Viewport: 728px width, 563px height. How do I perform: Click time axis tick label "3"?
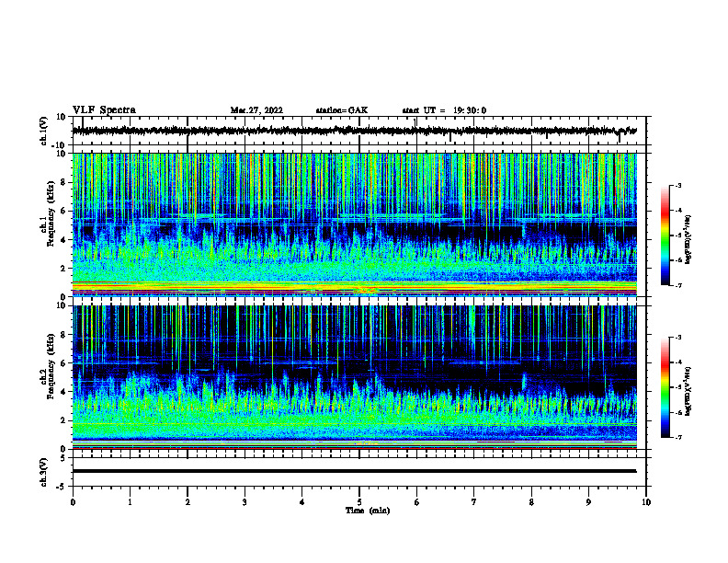[245, 502]
